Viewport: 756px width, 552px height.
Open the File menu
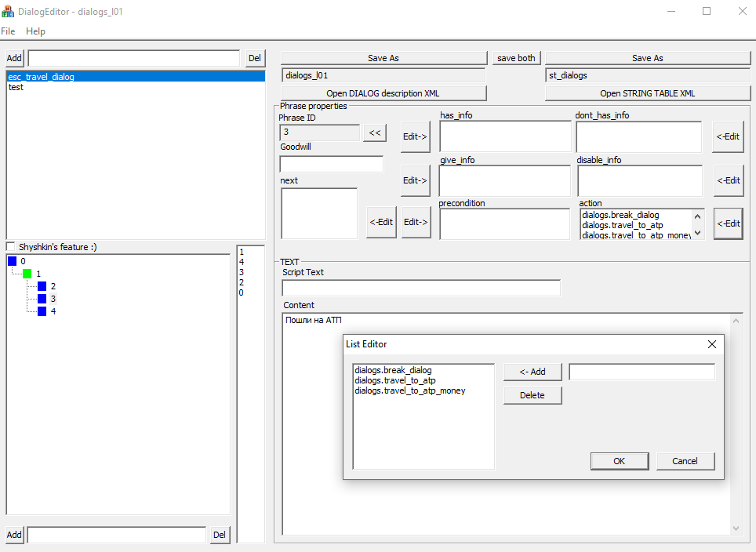pos(8,31)
